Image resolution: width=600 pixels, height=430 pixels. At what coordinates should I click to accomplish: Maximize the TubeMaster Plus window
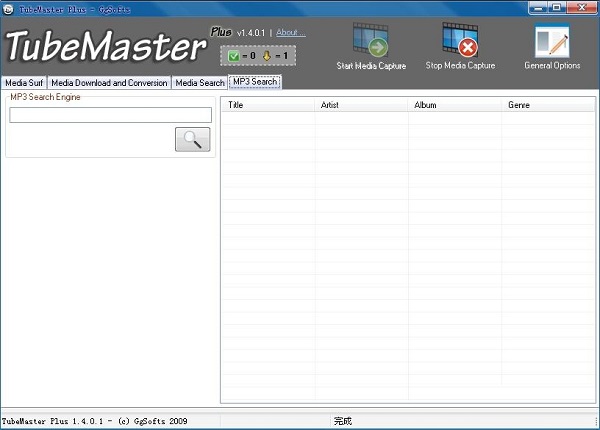(557, 8)
